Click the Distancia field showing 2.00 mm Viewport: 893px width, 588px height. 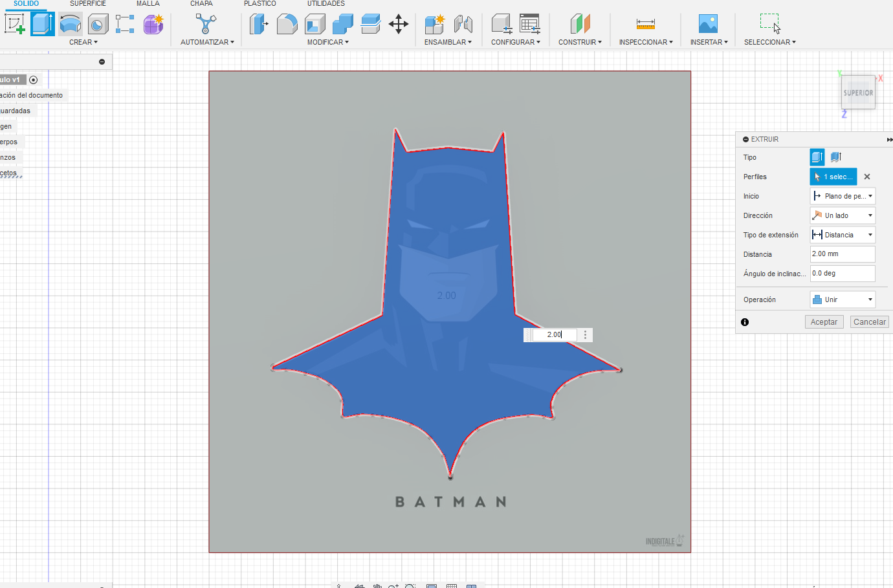click(843, 254)
